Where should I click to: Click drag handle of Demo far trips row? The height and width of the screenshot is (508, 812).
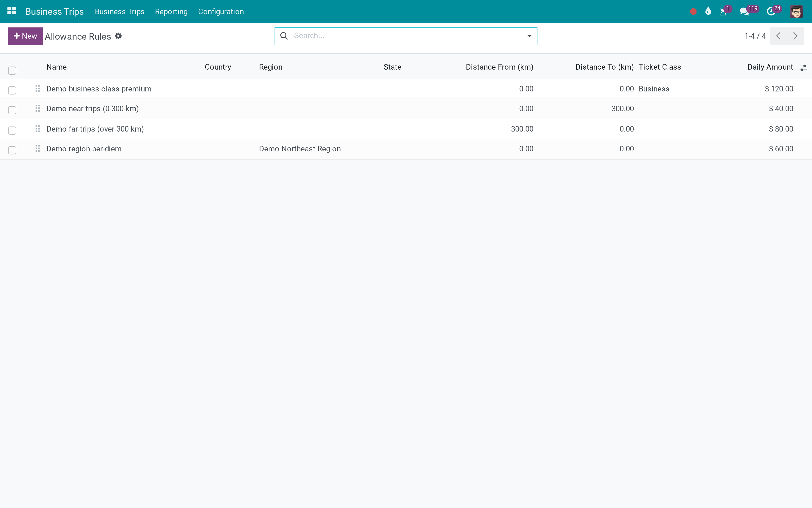38,129
